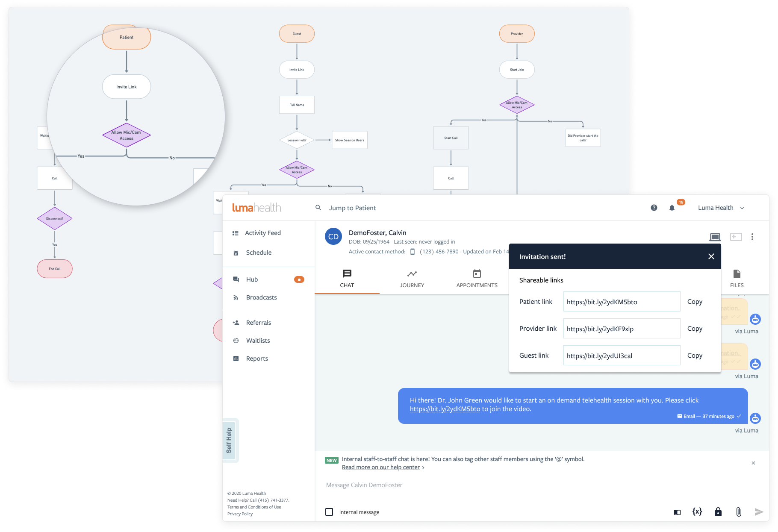Copy the Patient link
Viewport: 778px width, 532px height.
coord(695,302)
